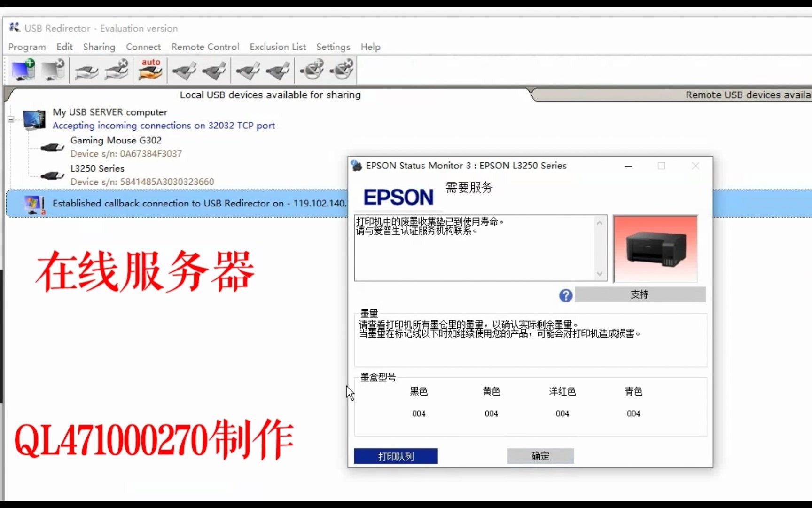Disconnect the remote USB device

pyautogui.click(x=215, y=70)
